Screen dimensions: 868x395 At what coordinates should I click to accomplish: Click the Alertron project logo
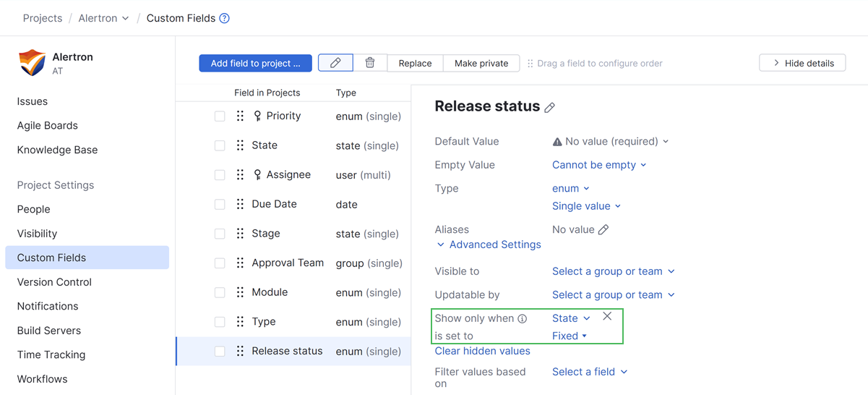click(32, 63)
